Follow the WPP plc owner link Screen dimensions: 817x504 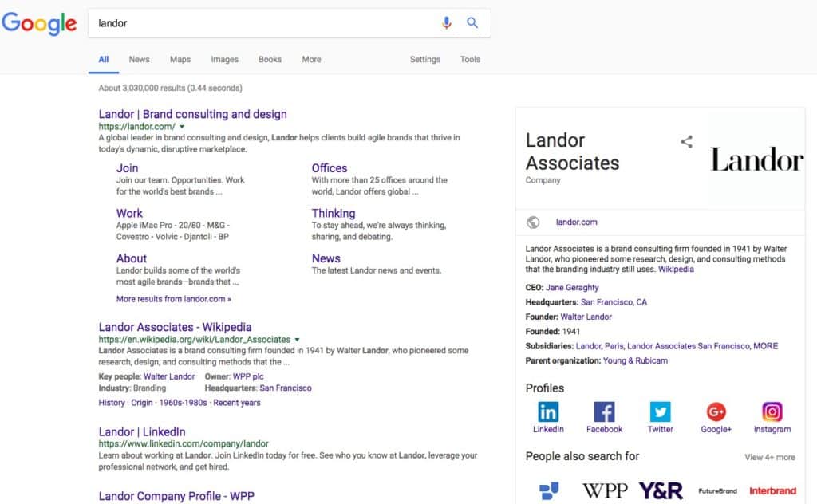[x=248, y=376]
